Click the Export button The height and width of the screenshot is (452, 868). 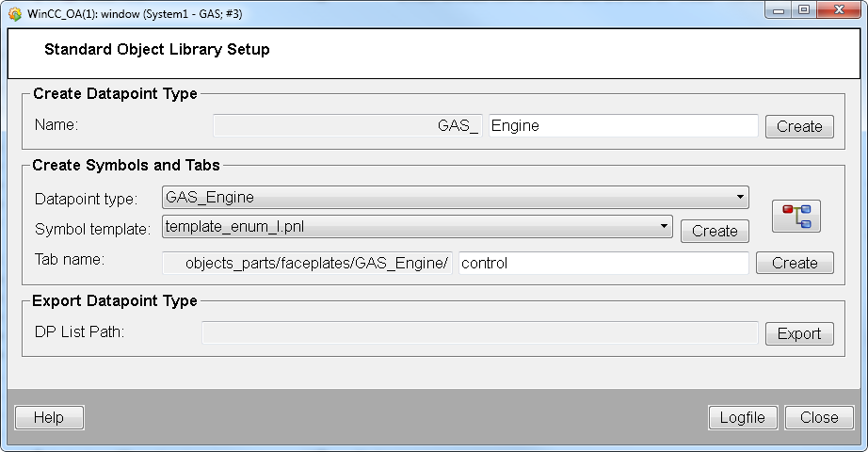pos(798,333)
